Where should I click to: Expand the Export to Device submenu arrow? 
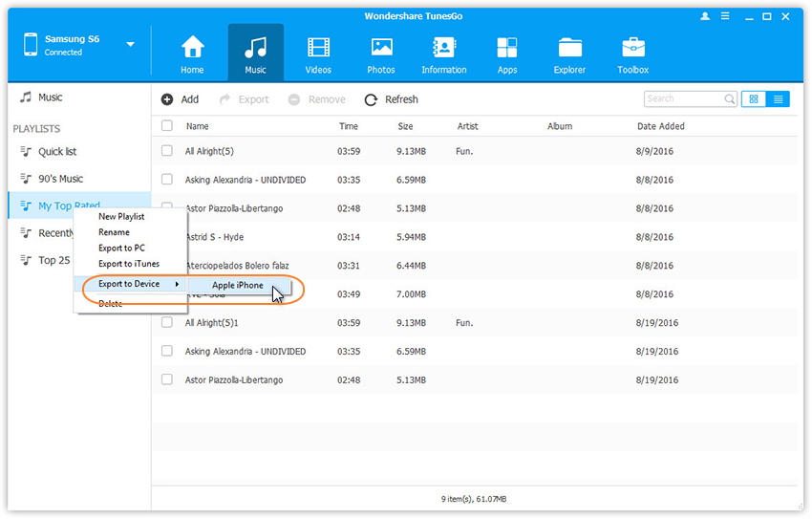pyautogui.click(x=177, y=284)
